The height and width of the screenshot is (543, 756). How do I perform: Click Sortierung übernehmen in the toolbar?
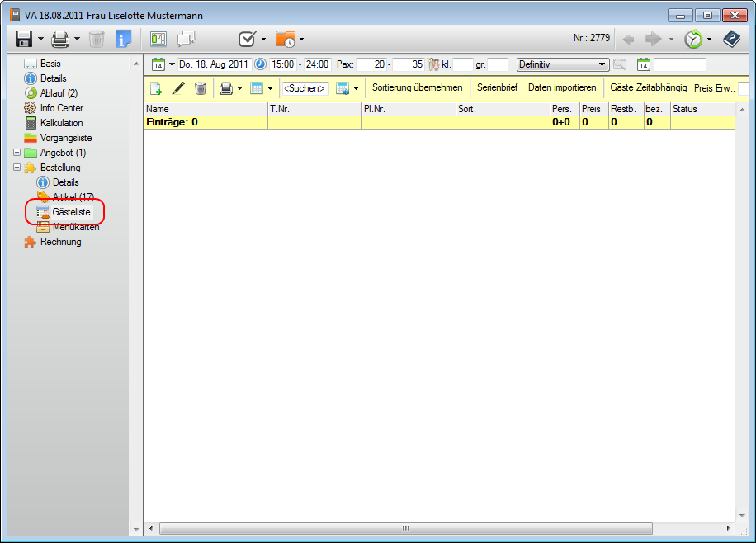click(417, 87)
